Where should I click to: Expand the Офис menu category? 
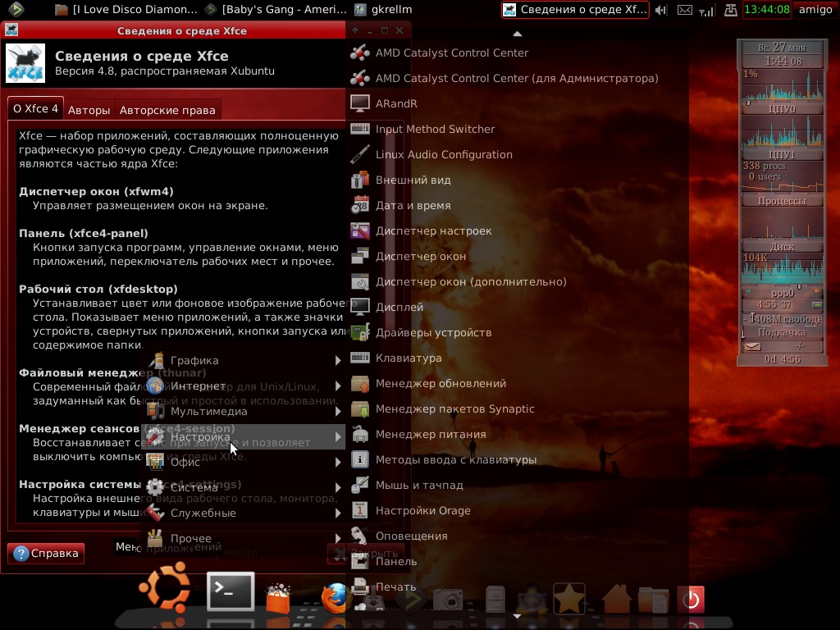click(x=244, y=463)
